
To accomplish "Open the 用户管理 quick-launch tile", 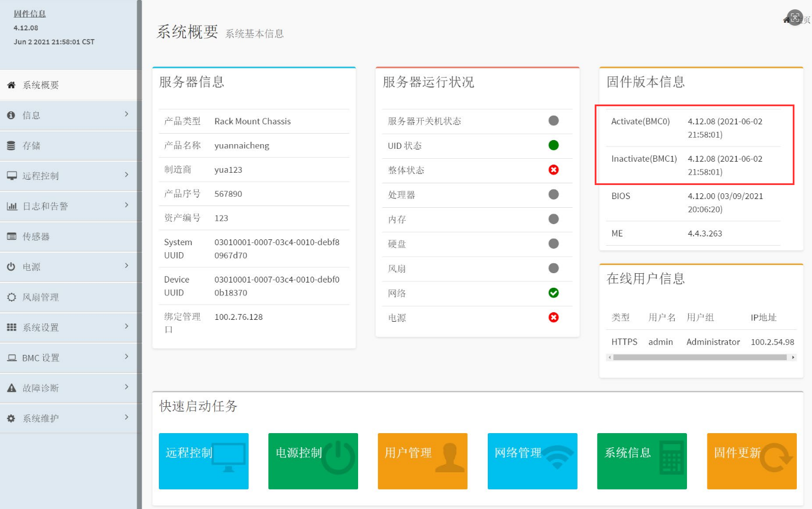I will 422,461.
